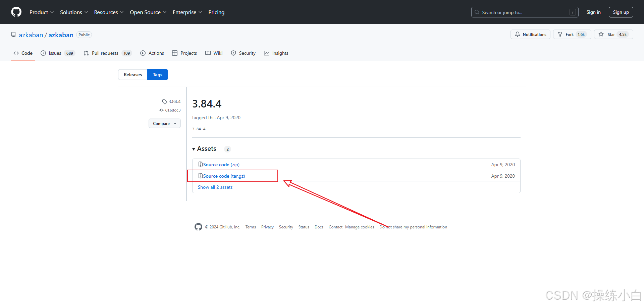Screen dimensions: 644x306
Task: Click the 4.5k star count
Action: click(x=623, y=34)
